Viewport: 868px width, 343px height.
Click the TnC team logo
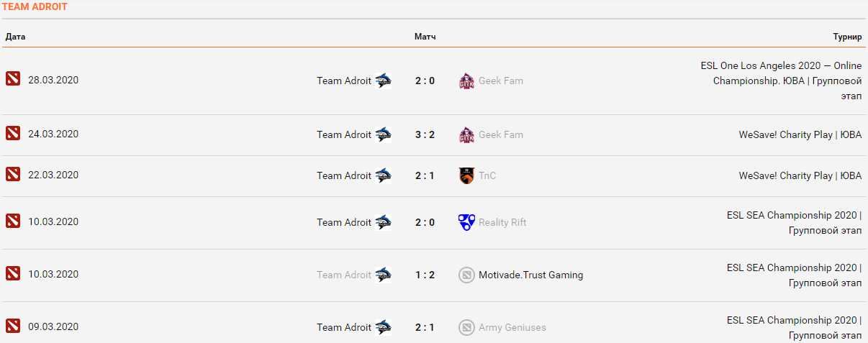[x=466, y=175]
